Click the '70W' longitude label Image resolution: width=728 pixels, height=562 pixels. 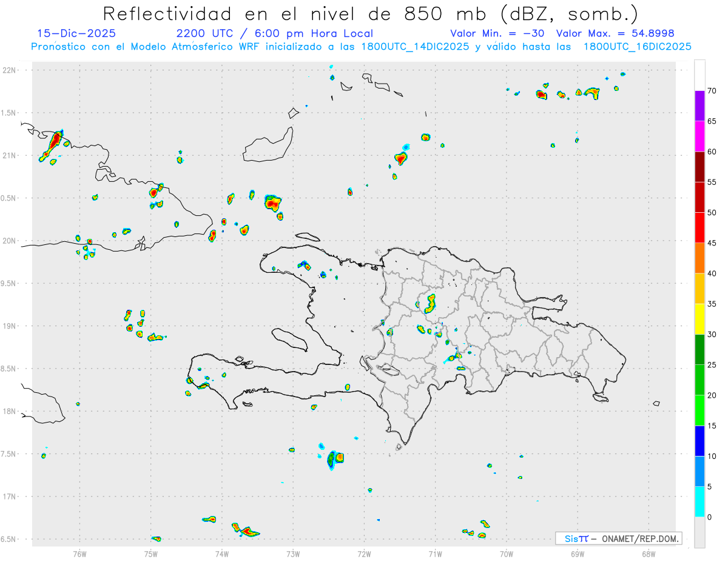[x=507, y=554]
